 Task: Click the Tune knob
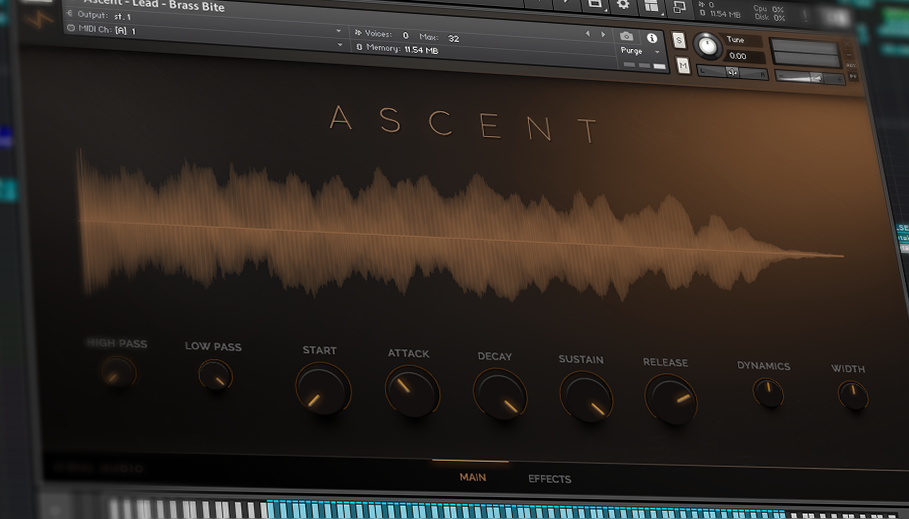click(x=708, y=46)
